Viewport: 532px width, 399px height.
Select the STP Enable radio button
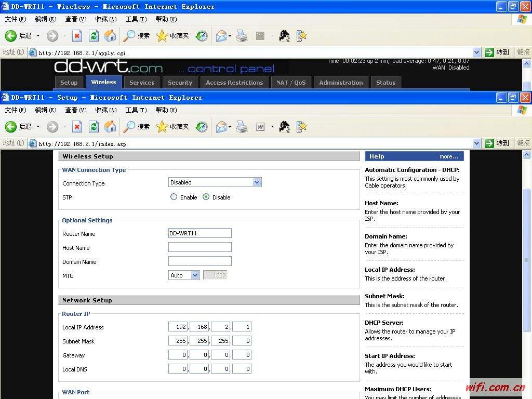pos(174,197)
